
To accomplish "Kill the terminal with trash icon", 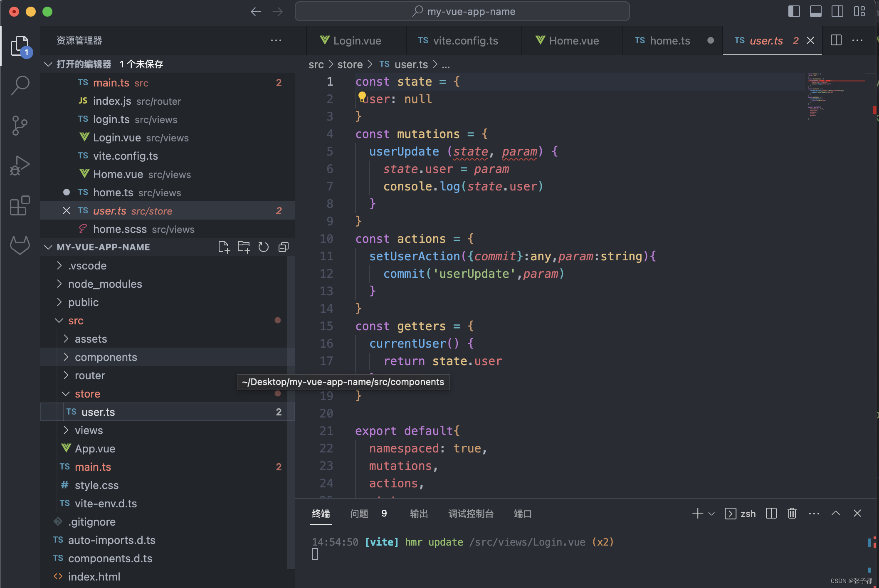I will (x=792, y=514).
